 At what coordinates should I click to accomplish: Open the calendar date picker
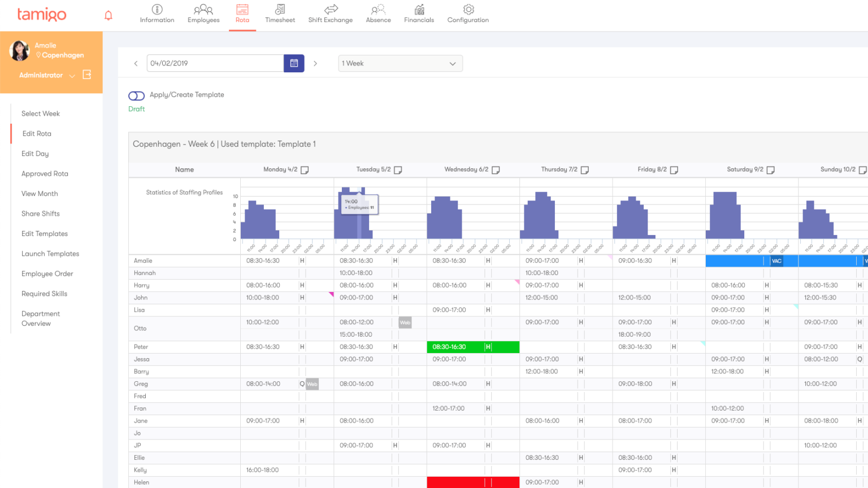pos(293,63)
